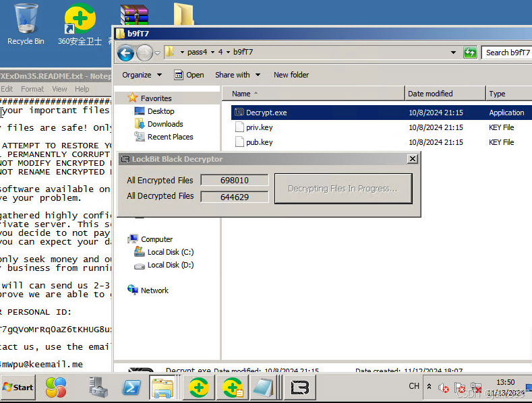Viewport: 532px width, 403px height.
Task: Switch to the Notepad taskbar button
Action: (x=263, y=387)
